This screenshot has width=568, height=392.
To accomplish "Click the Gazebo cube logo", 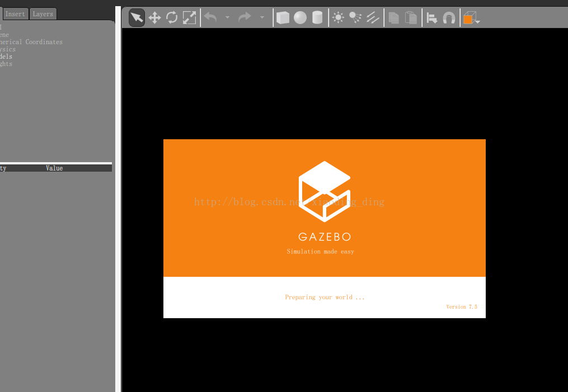I will coord(325,191).
